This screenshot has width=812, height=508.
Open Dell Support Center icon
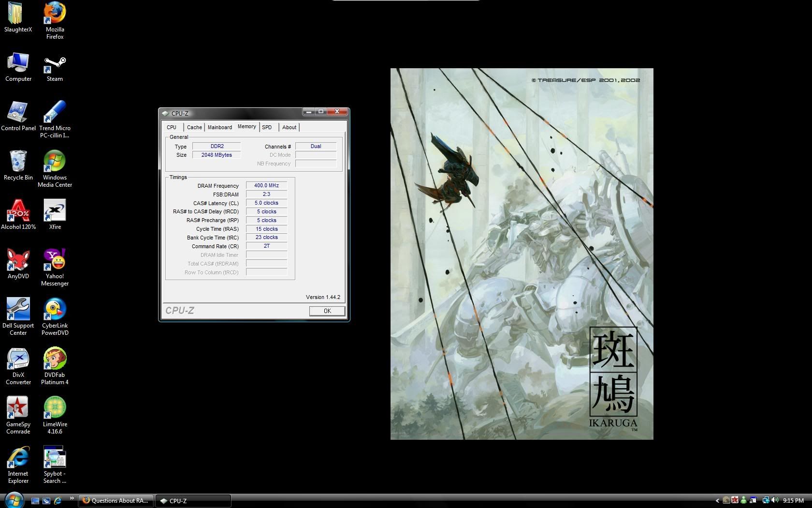point(18,317)
